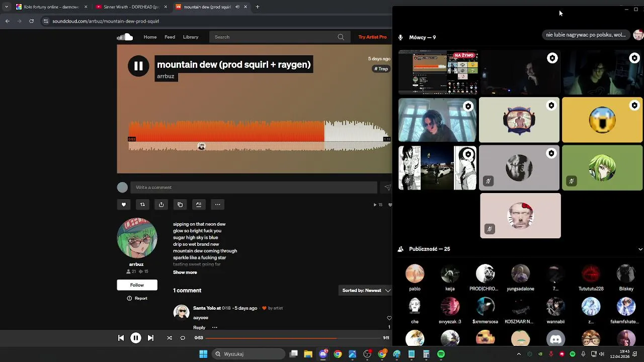Image resolution: width=644 pixels, height=362 pixels.
Task: Open audience member Tutututu228's avatar
Action: pyautogui.click(x=591, y=274)
